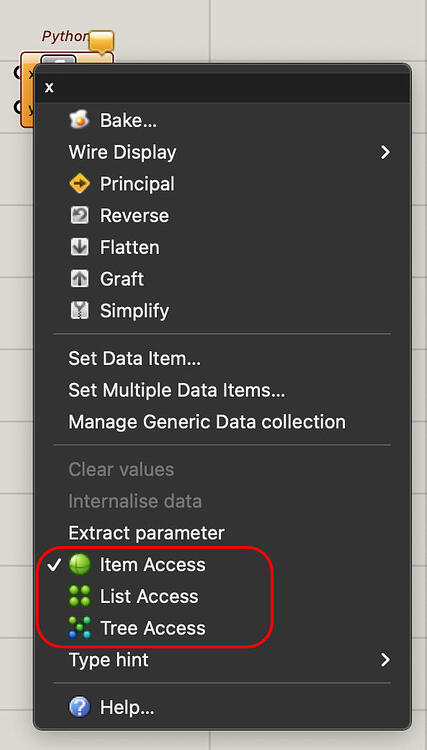The height and width of the screenshot is (750, 427).
Task: Click the green Item Access sphere icon
Action: click(79, 565)
